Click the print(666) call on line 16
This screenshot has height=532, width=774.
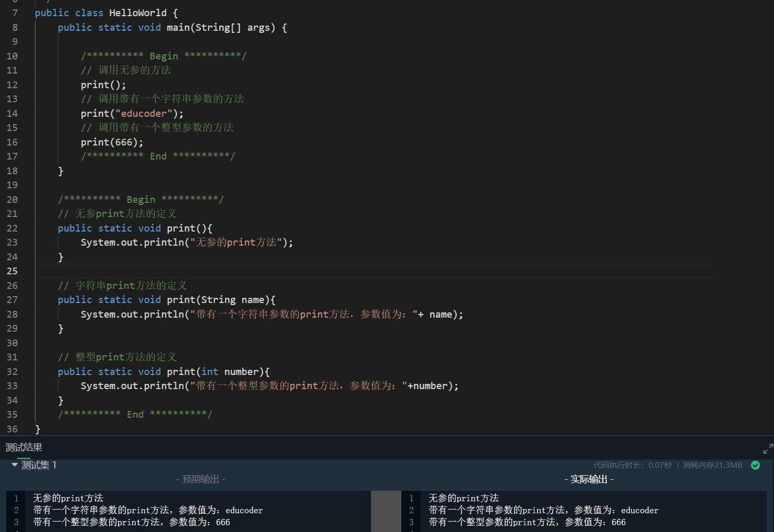[x=112, y=142]
